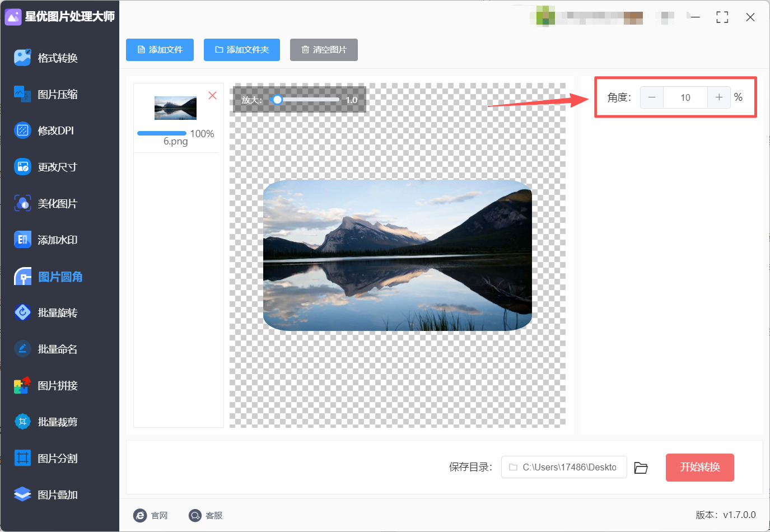Click the 清空图片 button
This screenshot has height=532, width=770.
click(x=324, y=50)
